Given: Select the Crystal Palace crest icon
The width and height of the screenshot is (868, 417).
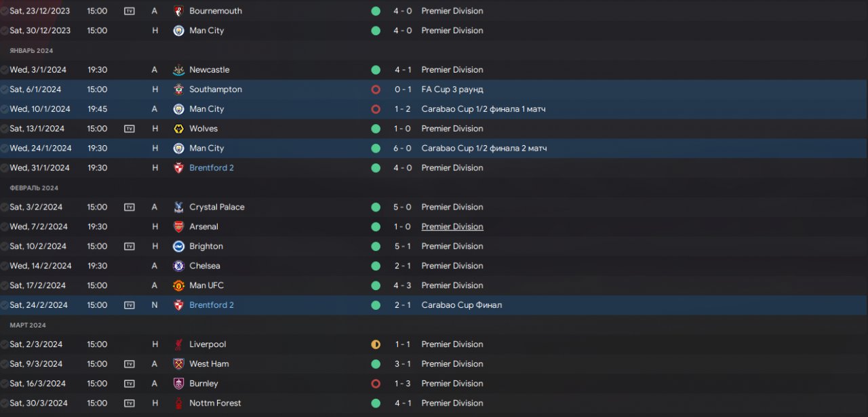Looking at the screenshot, I should (x=179, y=207).
